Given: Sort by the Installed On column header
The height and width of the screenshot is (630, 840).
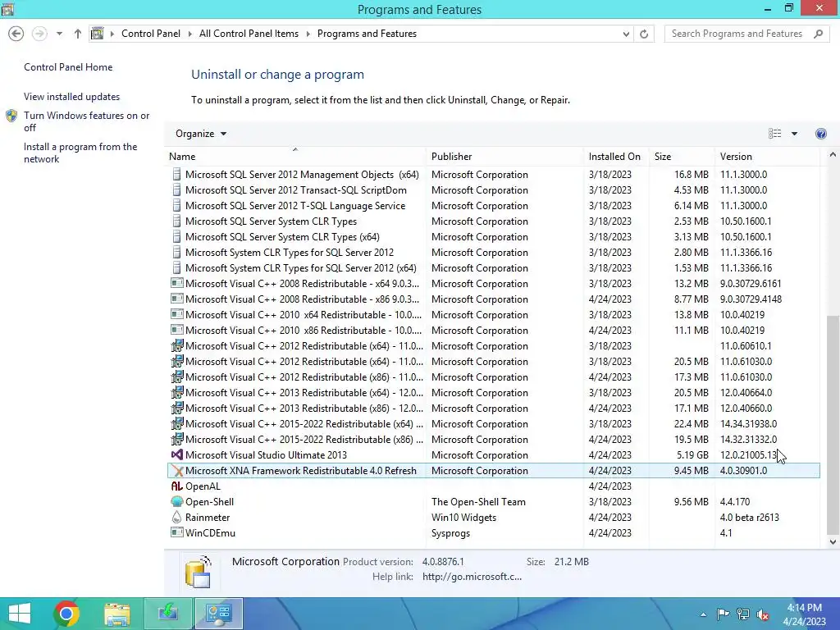Looking at the screenshot, I should tap(615, 157).
